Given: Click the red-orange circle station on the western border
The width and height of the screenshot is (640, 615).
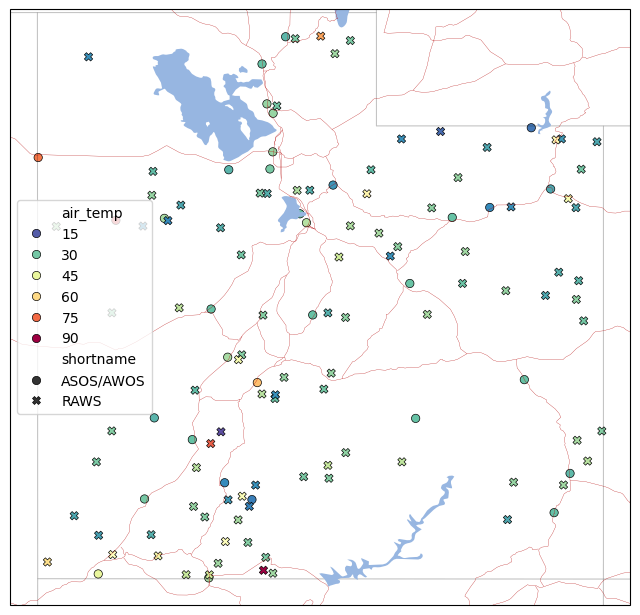Looking at the screenshot, I should (x=38, y=158).
